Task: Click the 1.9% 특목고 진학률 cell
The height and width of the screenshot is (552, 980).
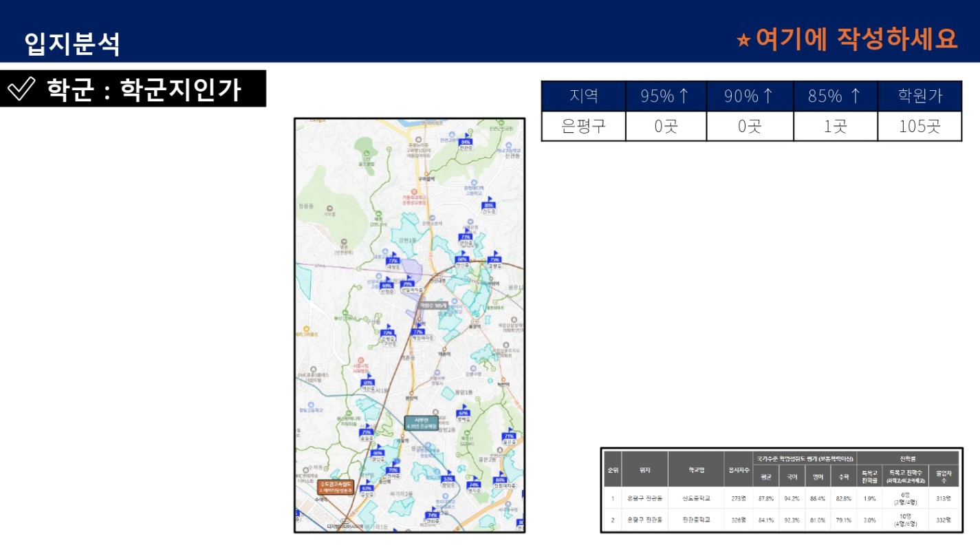Action: [x=869, y=498]
